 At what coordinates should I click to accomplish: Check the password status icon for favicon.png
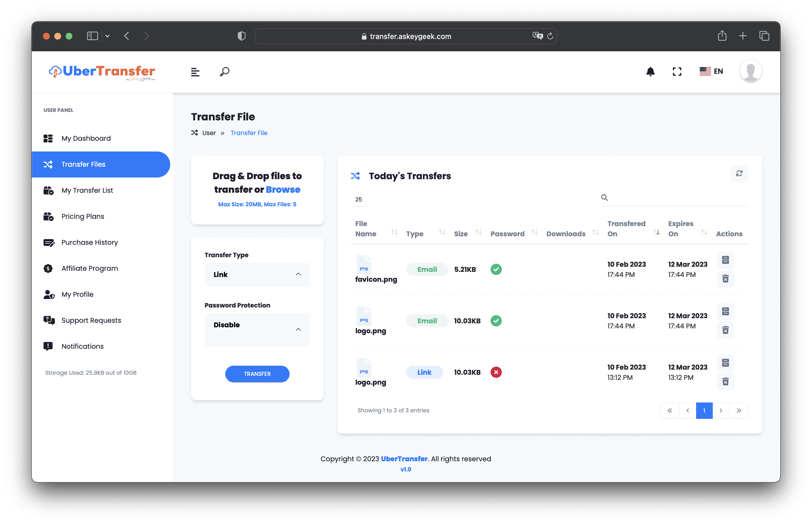click(496, 269)
